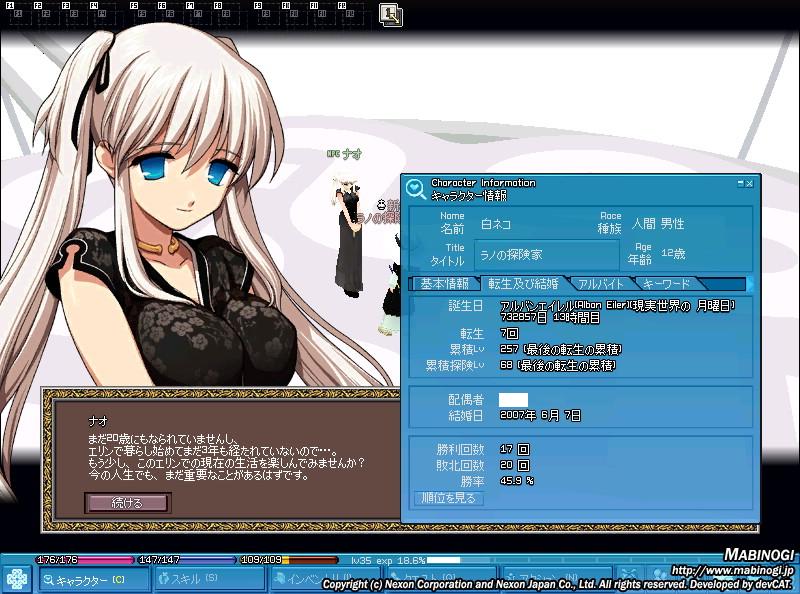Click the Character Information magnifier heart icon
The width and height of the screenshot is (800, 594).
[416, 189]
